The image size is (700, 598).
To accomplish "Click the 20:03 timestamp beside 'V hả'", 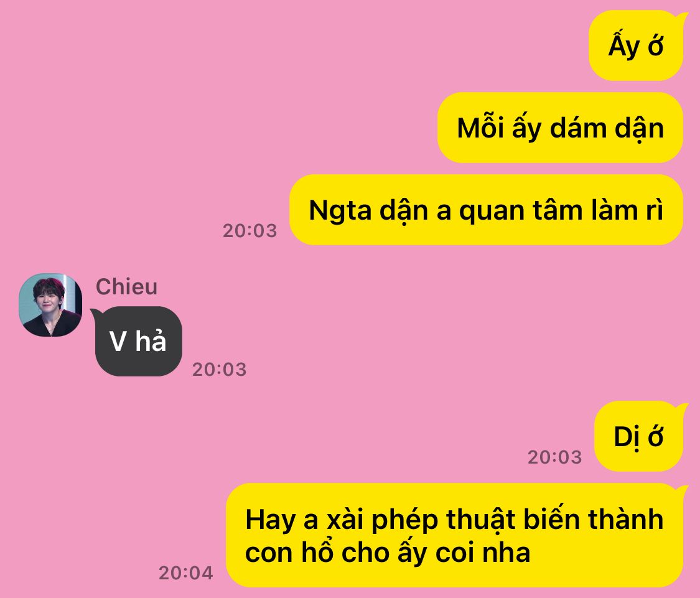I will (x=219, y=370).
